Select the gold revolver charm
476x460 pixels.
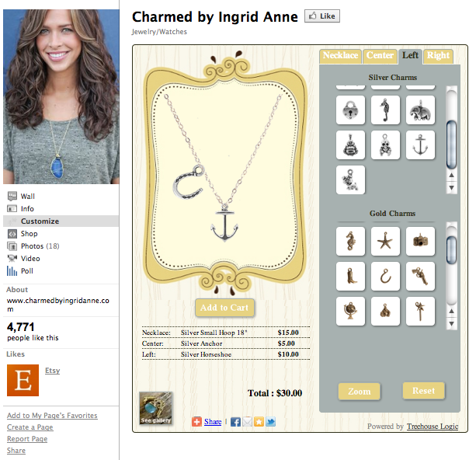click(x=420, y=276)
